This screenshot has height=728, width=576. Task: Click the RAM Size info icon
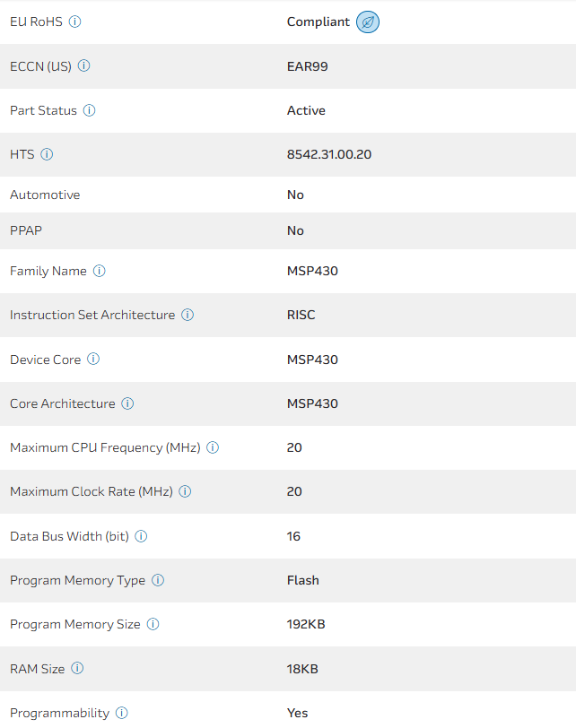tap(77, 668)
